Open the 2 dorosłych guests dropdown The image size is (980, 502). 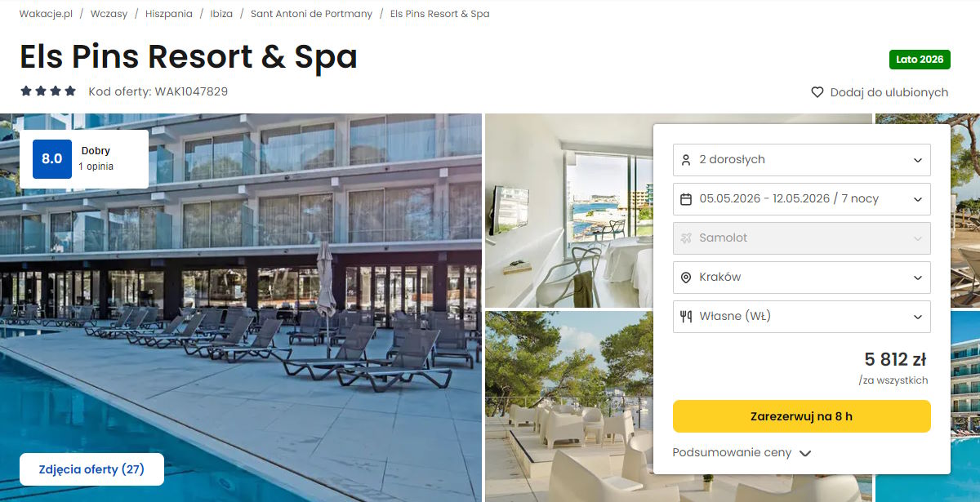click(802, 160)
